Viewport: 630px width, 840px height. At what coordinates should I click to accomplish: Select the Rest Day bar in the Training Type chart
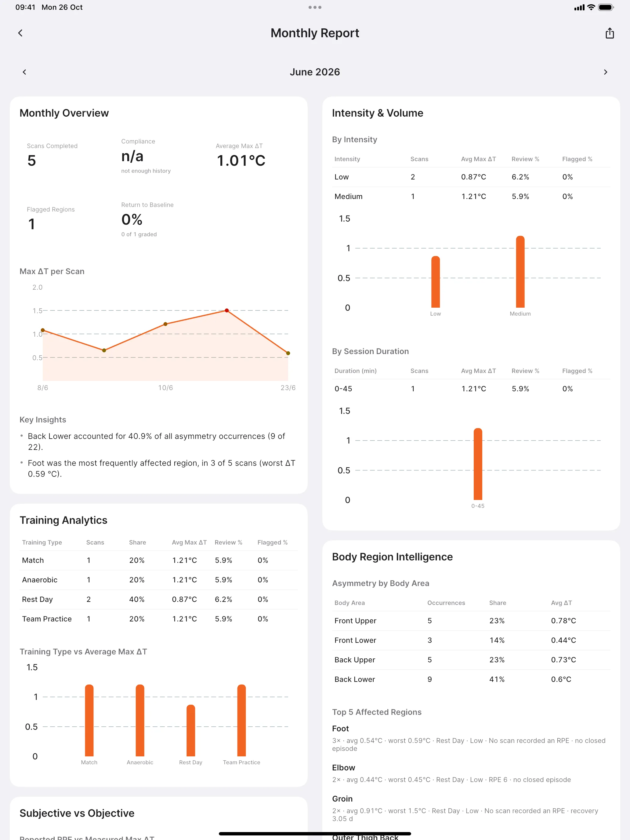point(191,730)
